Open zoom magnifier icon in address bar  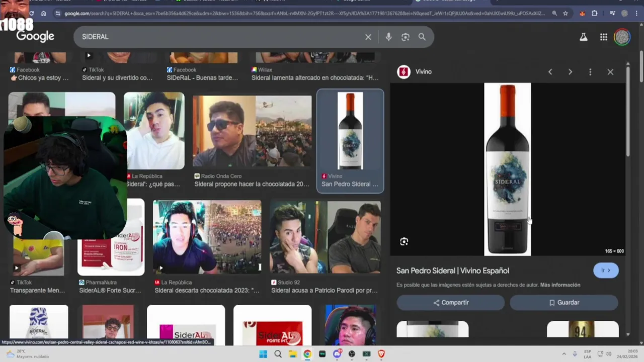point(554,14)
